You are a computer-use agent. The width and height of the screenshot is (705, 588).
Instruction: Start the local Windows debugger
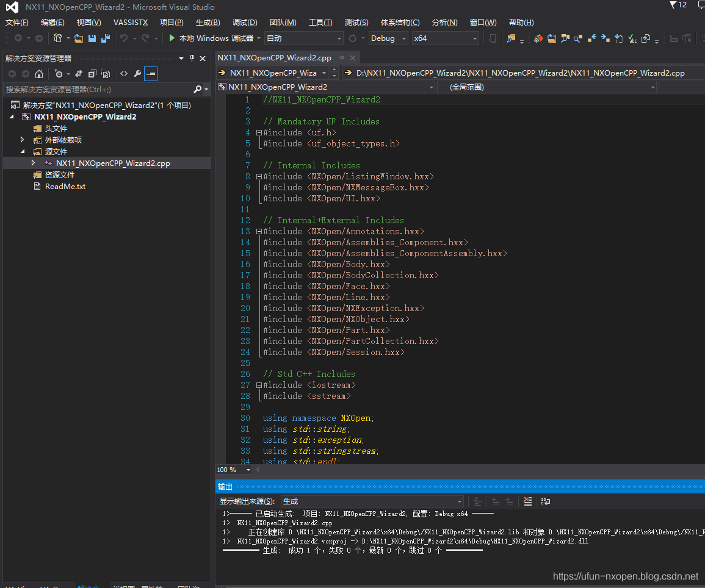[211, 38]
